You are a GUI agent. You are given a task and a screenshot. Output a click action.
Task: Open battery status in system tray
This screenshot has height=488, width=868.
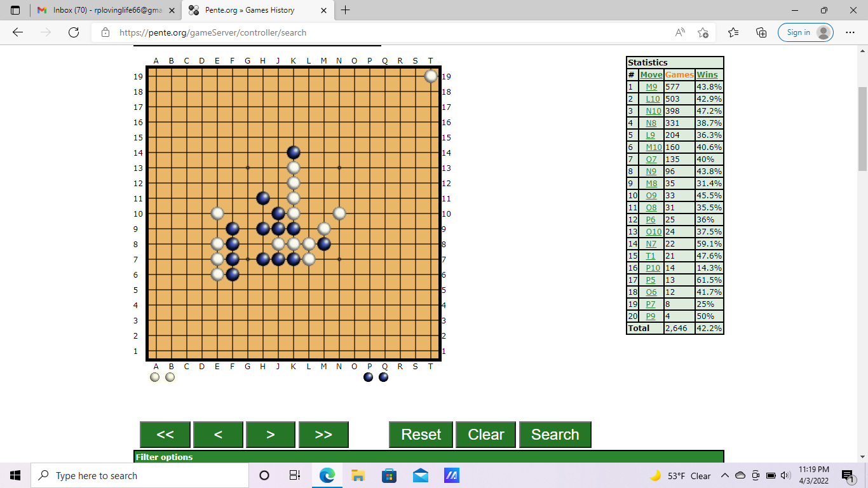[x=771, y=475]
